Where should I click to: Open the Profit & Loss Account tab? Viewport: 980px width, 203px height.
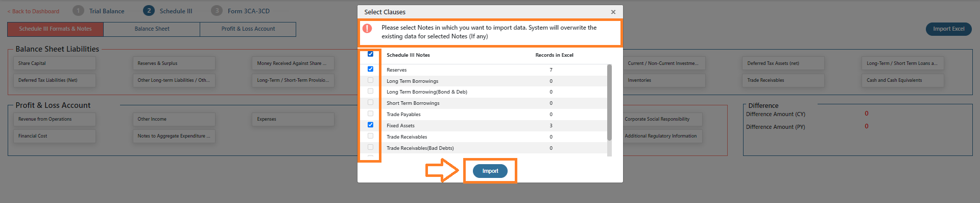248,29
